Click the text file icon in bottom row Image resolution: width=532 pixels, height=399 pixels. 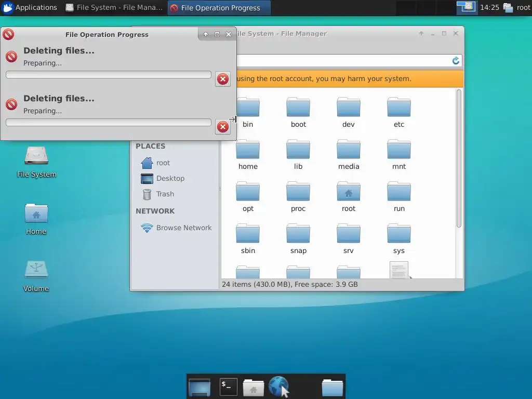[399, 270]
